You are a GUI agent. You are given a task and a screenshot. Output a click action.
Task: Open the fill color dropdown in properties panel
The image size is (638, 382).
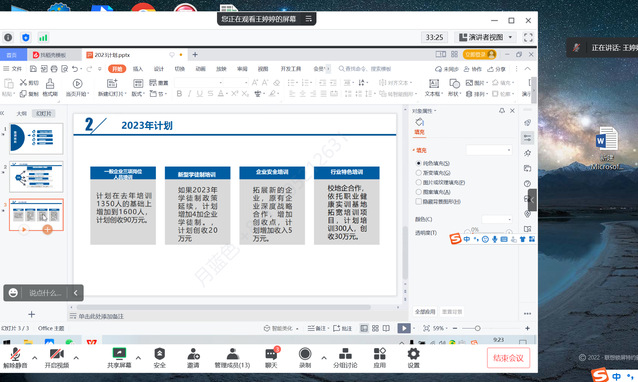[497, 219]
